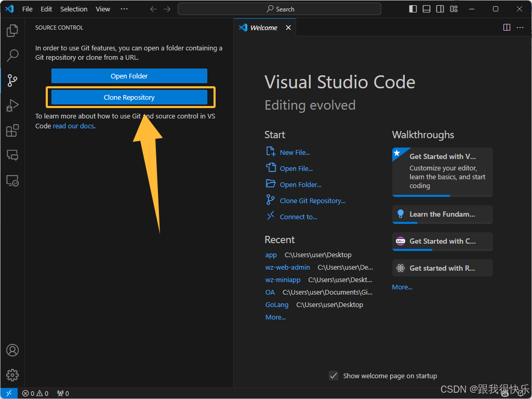Click the lightbulb icon on Learn the Fundamentals
Image resolution: width=532 pixels, height=399 pixels.
pos(401,214)
